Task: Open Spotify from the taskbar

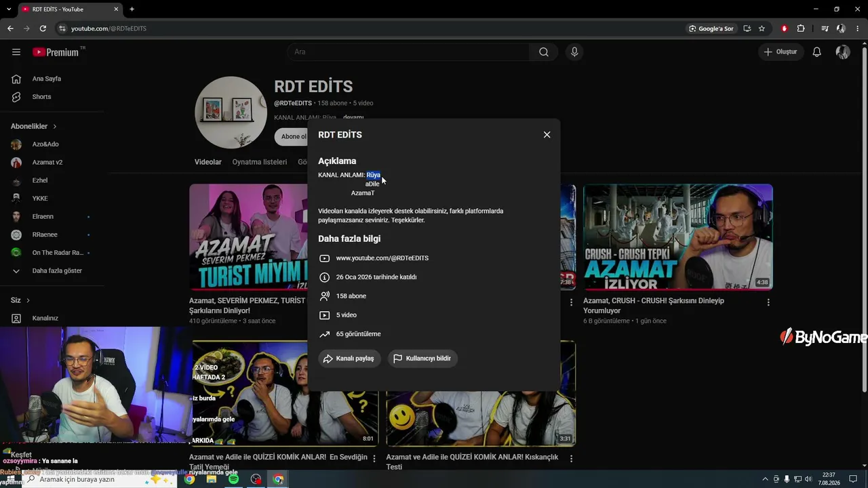Action: coord(233,479)
